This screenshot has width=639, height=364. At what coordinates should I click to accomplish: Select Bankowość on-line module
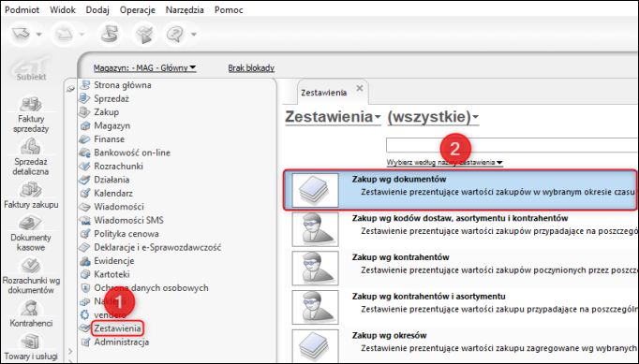(131, 153)
